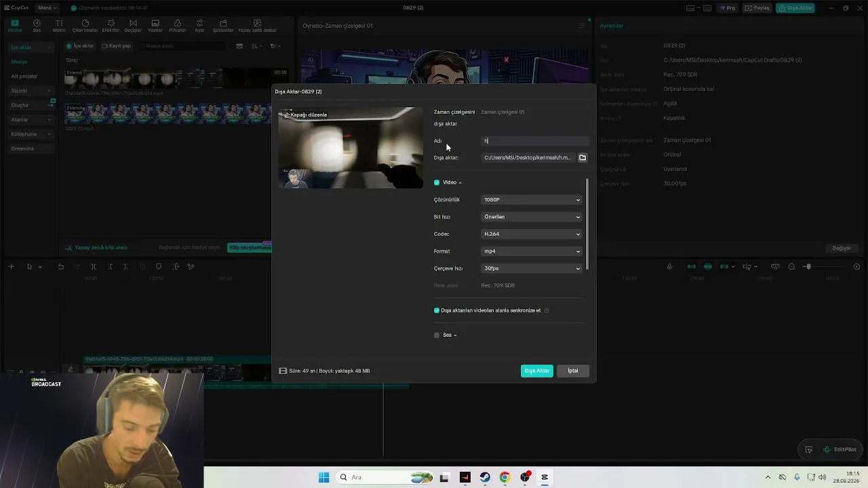Screen dimensions: 868x488
Task: Open the filter dropdown icon in the media panel
Action: [x=275, y=46]
